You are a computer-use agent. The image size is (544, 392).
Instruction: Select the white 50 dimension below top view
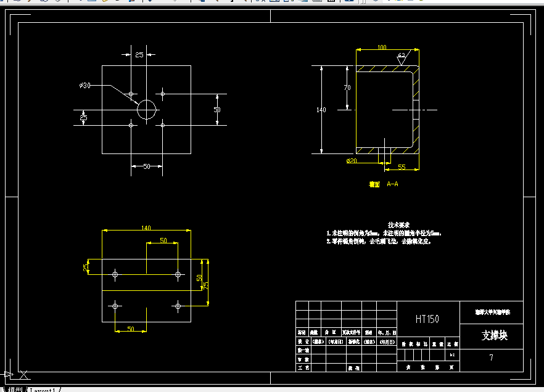click(x=147, y=166)
